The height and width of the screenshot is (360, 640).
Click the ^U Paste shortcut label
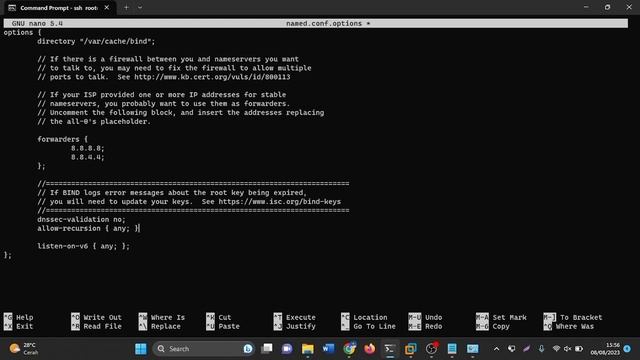(x=223, y=326)
